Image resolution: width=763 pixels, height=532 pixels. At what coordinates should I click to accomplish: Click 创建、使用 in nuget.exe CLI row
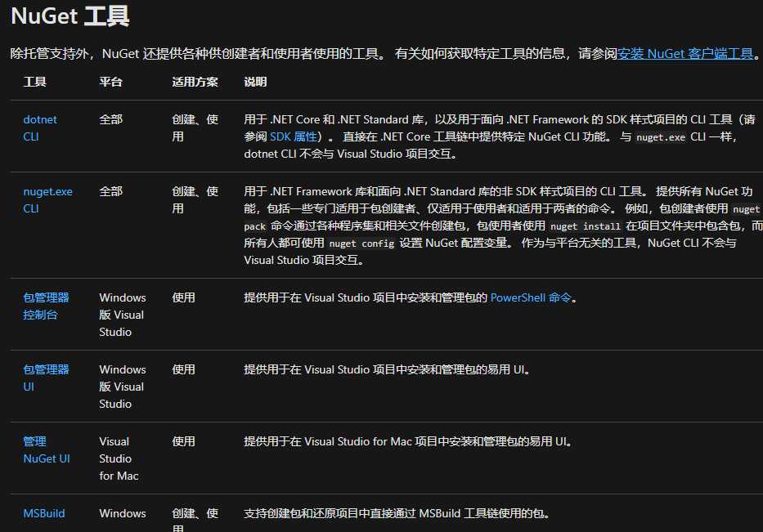click(x=195, y=200)
